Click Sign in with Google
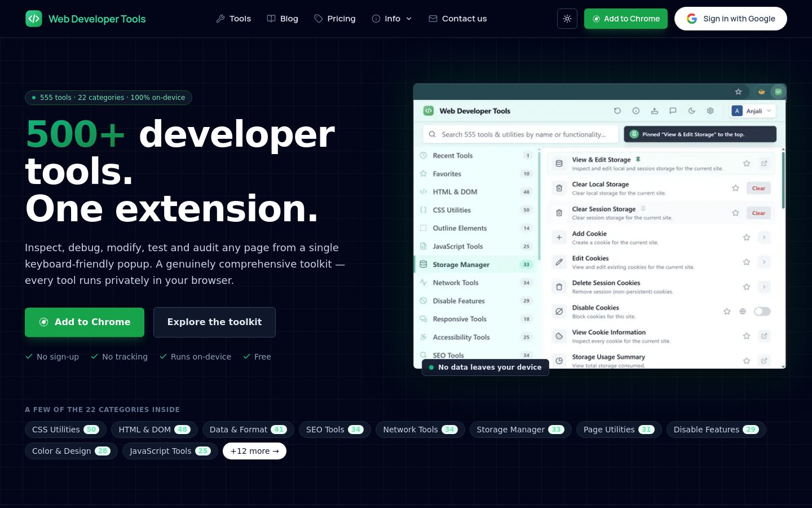This screenshot has height=508, width=812. click(x=731, y=19)
